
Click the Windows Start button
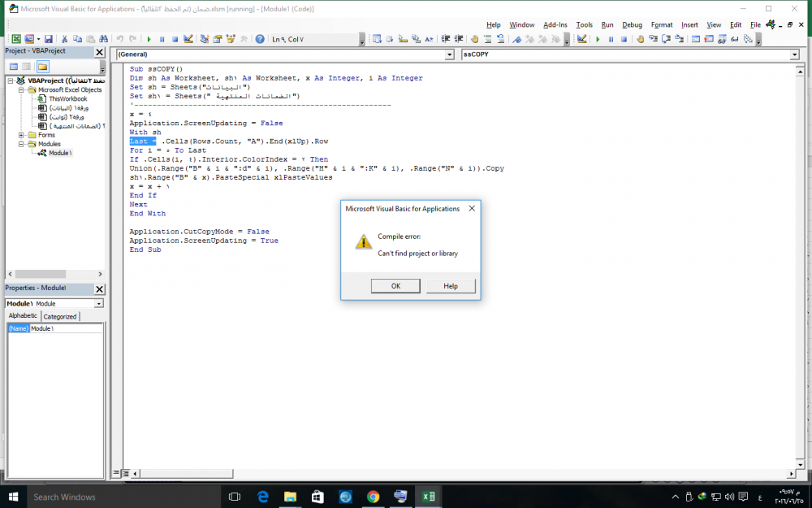click(x=14, y=497)
